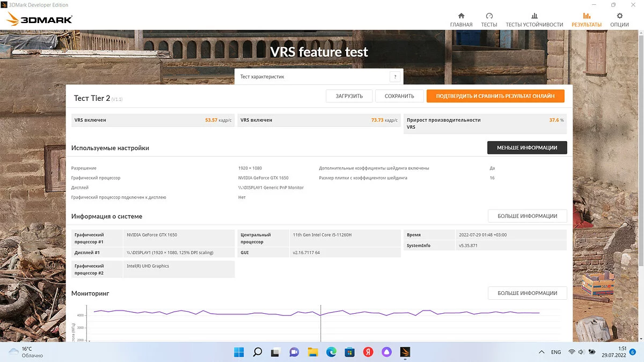The image size is (644, 362).
Task: Open Wi-Fi network settings in tray
Action: [x=572, y=352]
